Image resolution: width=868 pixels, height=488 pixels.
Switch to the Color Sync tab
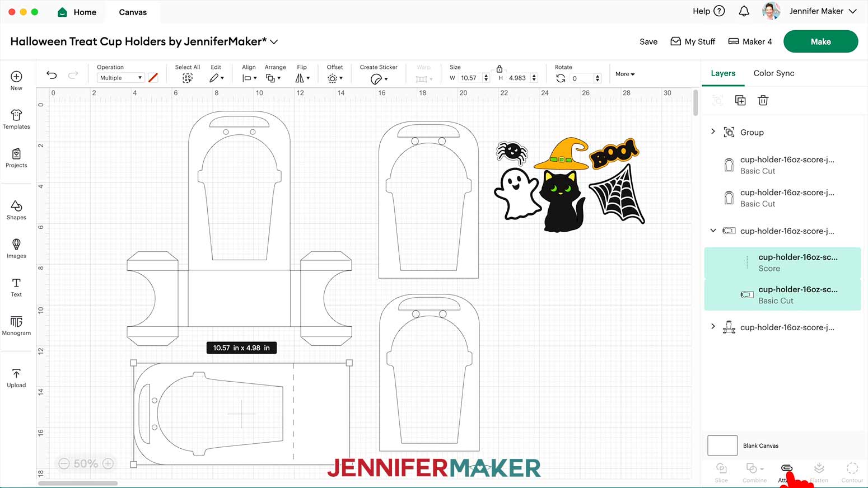click(774, 73)
